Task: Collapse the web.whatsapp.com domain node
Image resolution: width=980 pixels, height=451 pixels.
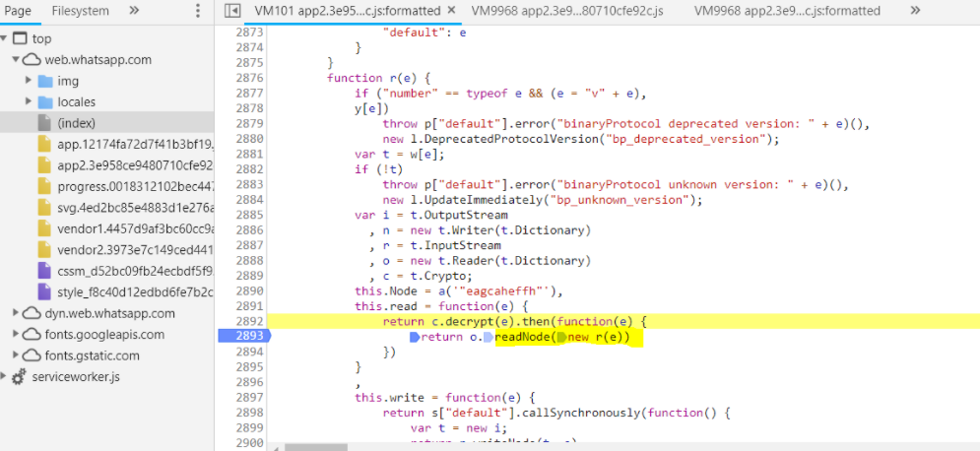Action: click(15, 60)
